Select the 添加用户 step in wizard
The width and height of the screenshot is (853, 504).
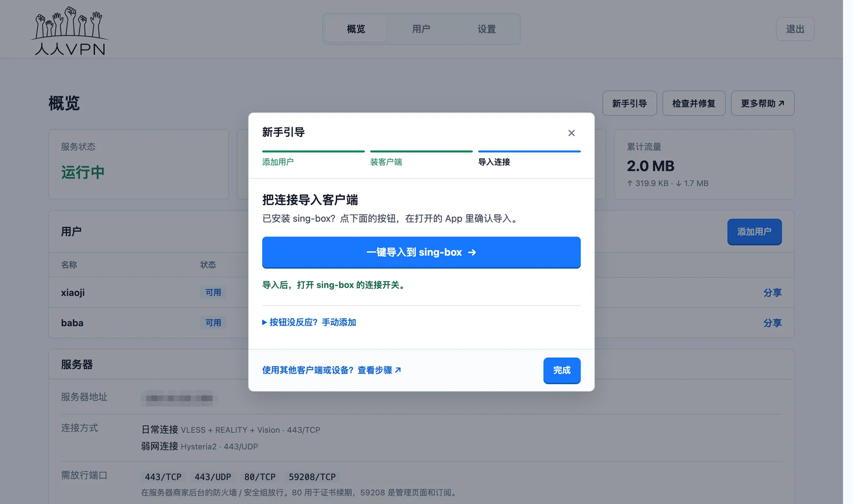click(x=313, y=159)
